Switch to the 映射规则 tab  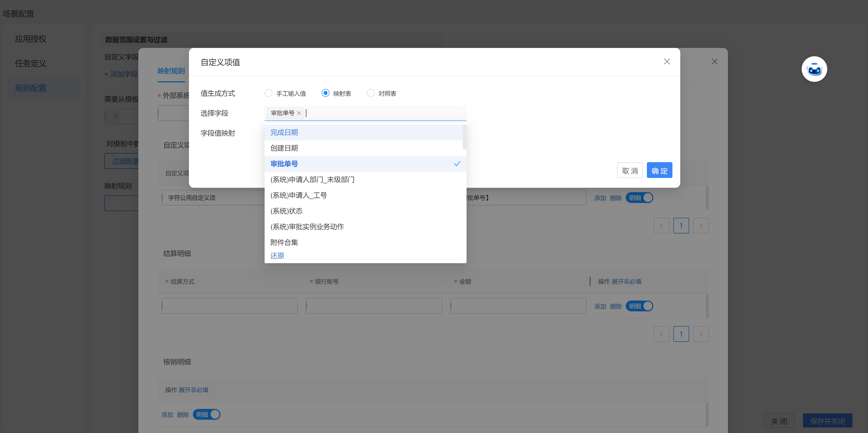click(171, 71)
